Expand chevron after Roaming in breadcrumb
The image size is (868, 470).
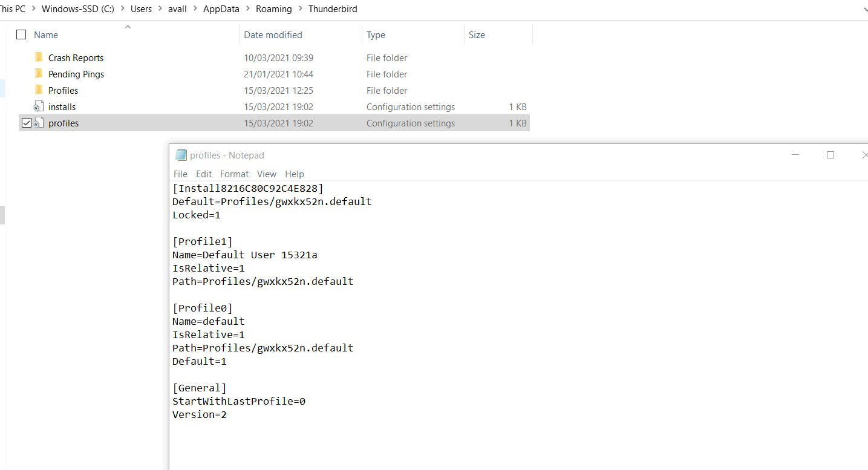pos(300,8)
